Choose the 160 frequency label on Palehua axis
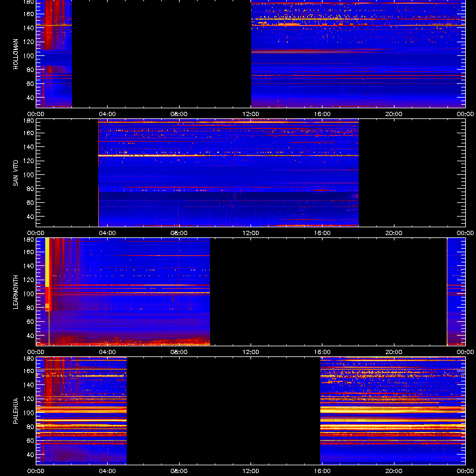Viewport: 476px width, 476px height. [x=29, y=371]
